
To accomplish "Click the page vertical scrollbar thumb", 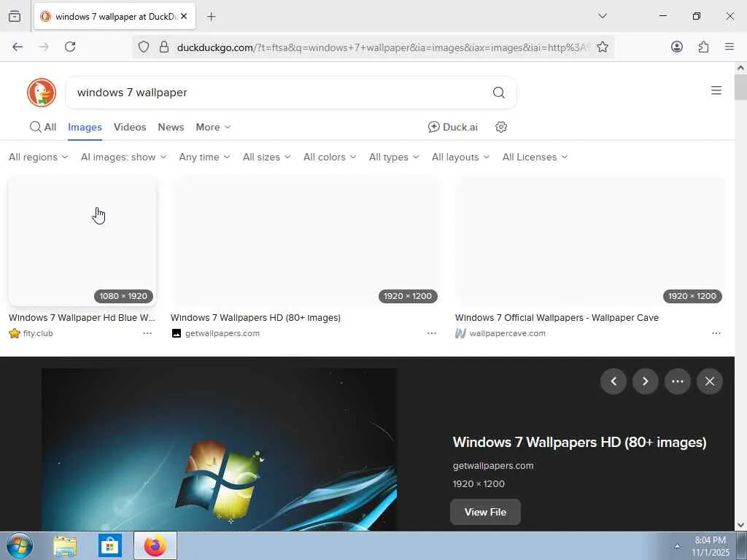I will coord(740,87).
